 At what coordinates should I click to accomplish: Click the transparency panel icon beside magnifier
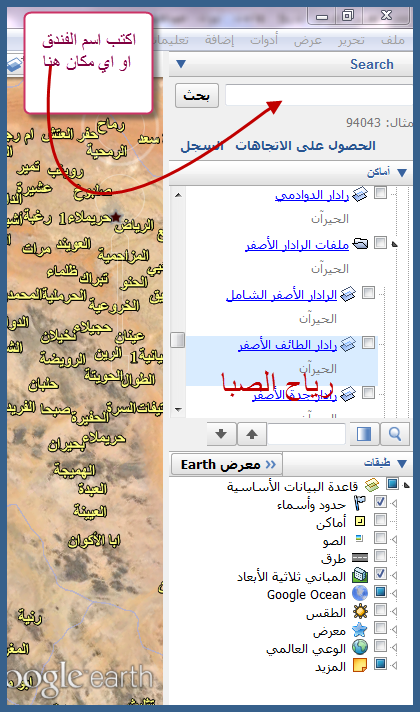tap(364, 435)
